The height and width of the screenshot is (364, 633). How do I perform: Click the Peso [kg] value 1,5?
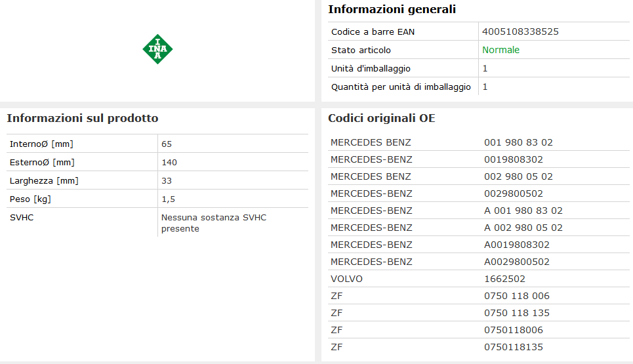168,199
